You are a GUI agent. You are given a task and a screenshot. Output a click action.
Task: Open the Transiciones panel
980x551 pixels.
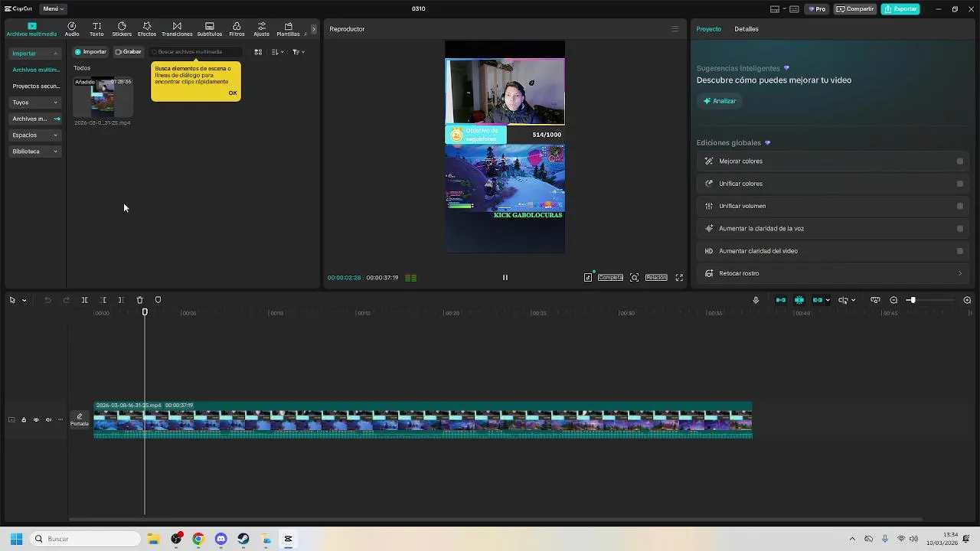pyautogui.click(x=177, y=29)
